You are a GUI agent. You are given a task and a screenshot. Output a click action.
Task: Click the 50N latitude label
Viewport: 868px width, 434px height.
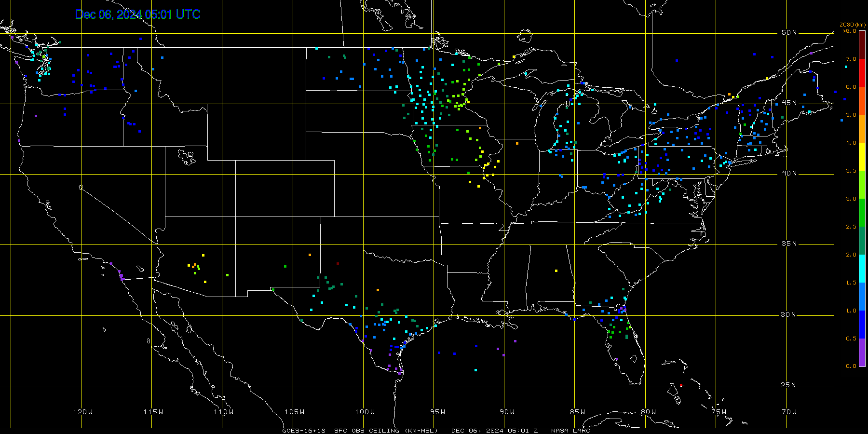pos(789,32)
